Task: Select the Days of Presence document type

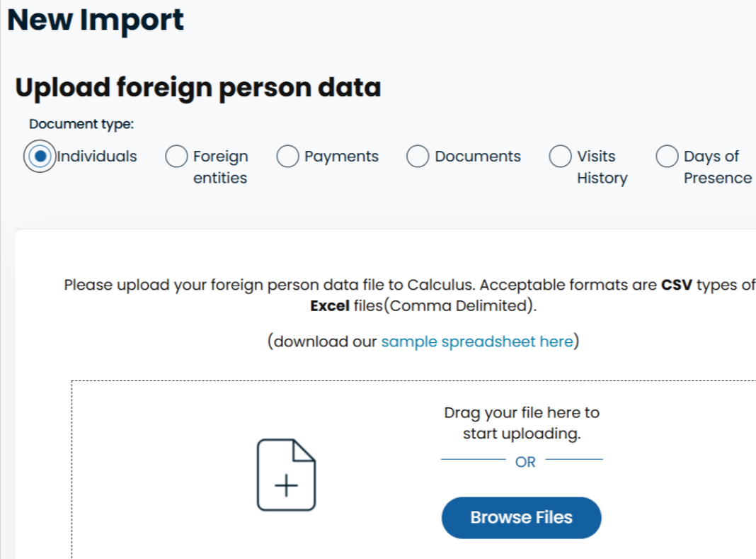Action: 667,156
